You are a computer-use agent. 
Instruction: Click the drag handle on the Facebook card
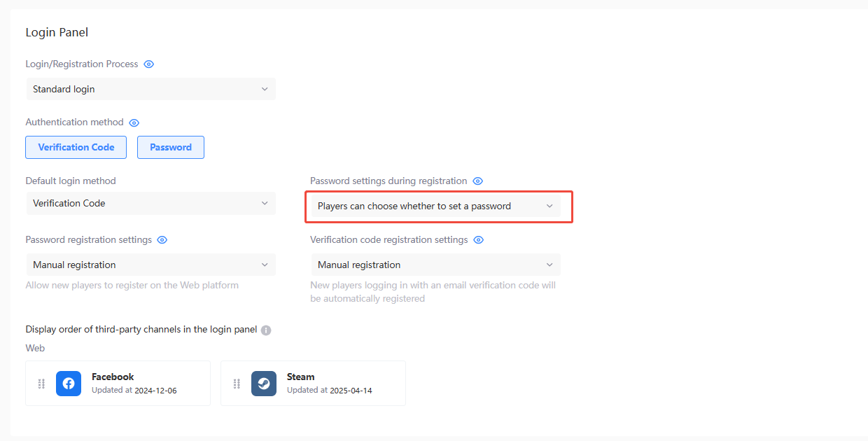pyautogui.click(x=41, y=384)
